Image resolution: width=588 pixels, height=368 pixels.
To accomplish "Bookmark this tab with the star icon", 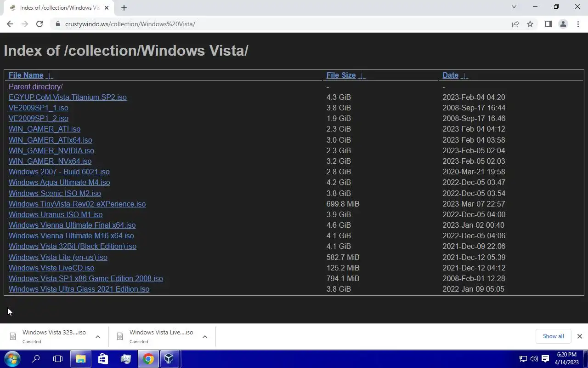I will (x=530, y=24).
